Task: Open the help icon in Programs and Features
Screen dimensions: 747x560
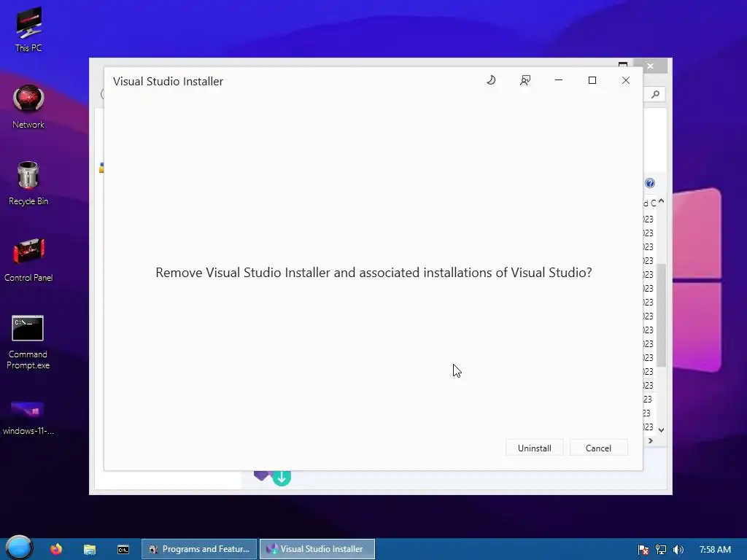Action: tap(650, 183)
